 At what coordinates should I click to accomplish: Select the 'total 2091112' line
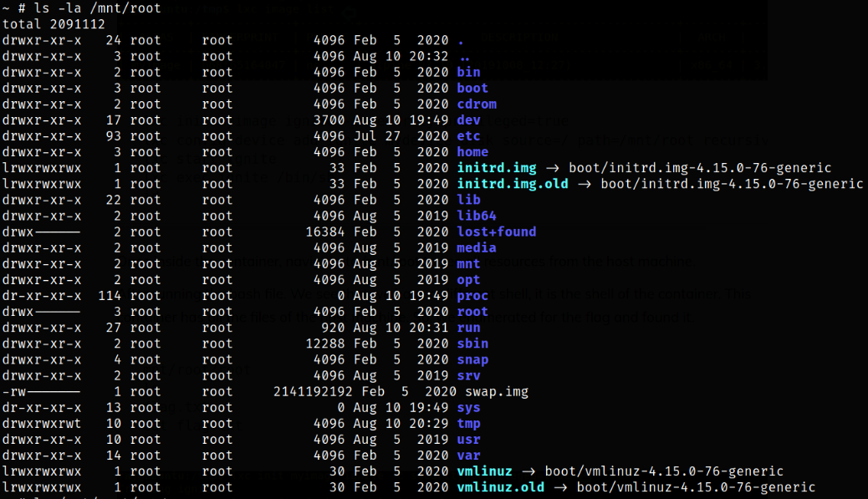point(54,24)
